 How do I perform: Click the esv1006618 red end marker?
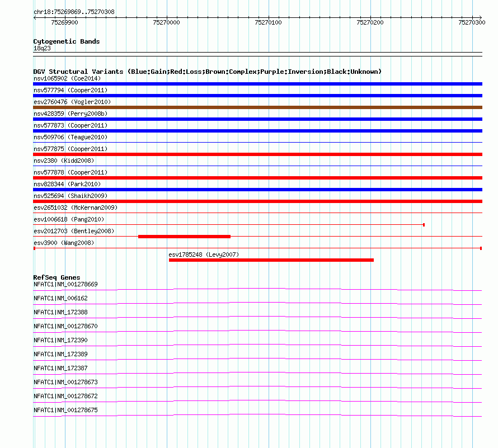click(x=424, y=225)
